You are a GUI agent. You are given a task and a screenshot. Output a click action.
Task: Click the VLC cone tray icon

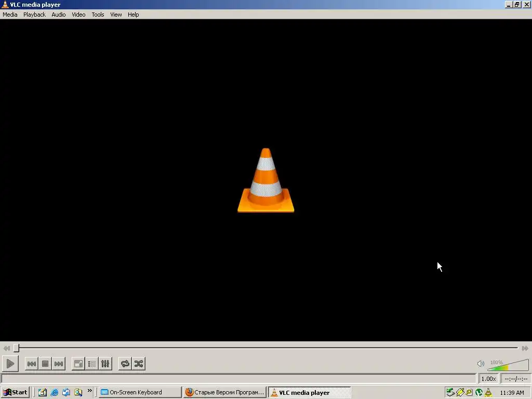pyautogui.click(x=488, y=393)
